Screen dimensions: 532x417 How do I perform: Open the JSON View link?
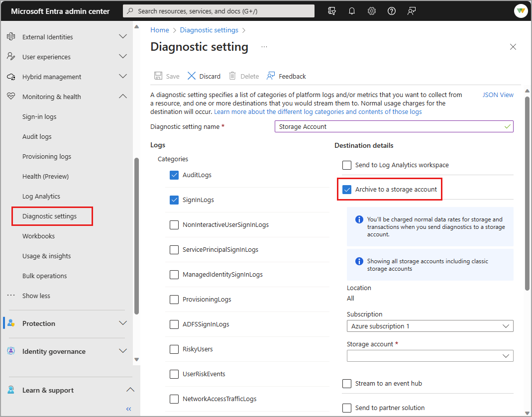click(498, 95)
